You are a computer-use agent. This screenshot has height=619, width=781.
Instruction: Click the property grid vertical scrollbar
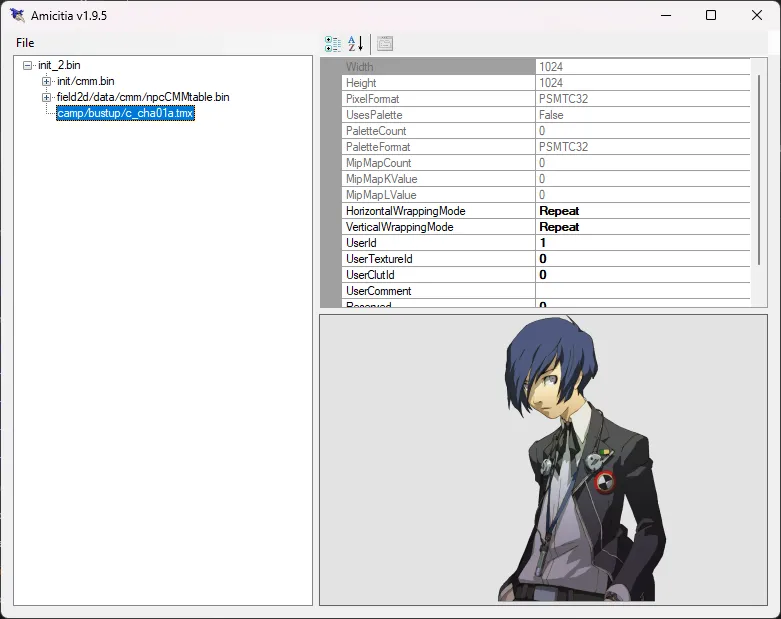(x=759, y=169)
